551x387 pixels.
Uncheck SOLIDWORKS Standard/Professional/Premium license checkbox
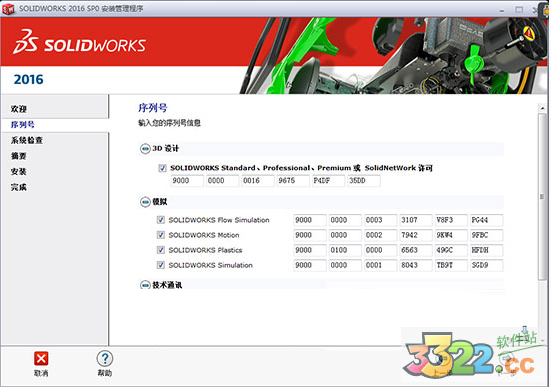click(162, 168)
